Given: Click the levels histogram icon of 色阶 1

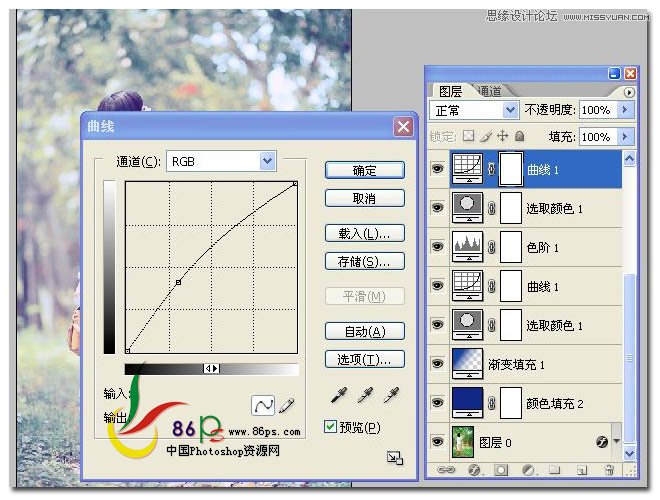Looking at the screenshot, I should pos(467,247).
